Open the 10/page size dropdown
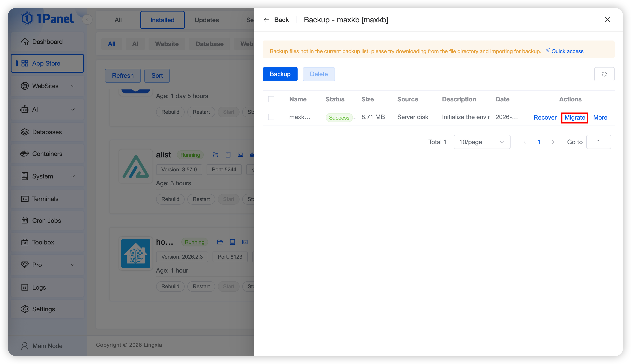Screen dimensions: 631x364 pyautogui.click(x=482, y=142)
